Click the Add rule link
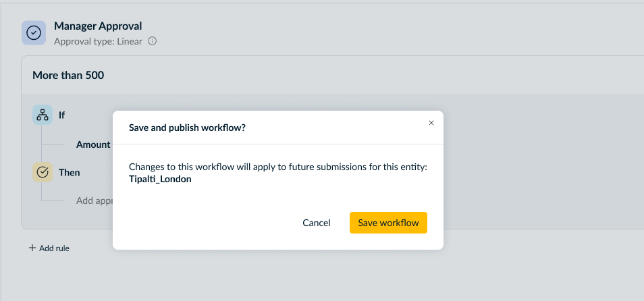The image size is (644, 301). (x=54, y=248)
